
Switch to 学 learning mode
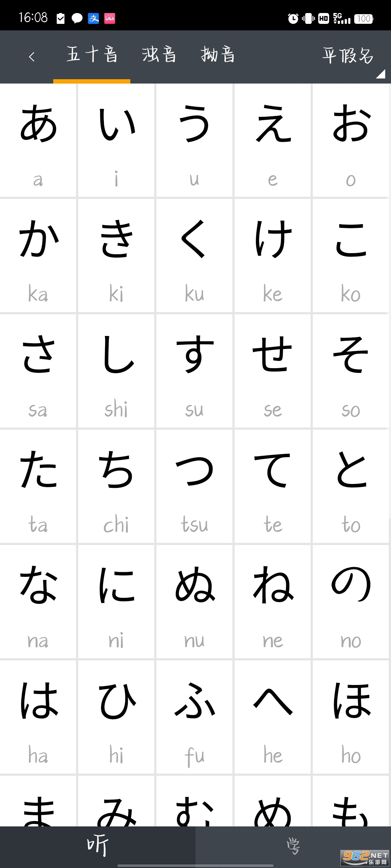[293, 846]
